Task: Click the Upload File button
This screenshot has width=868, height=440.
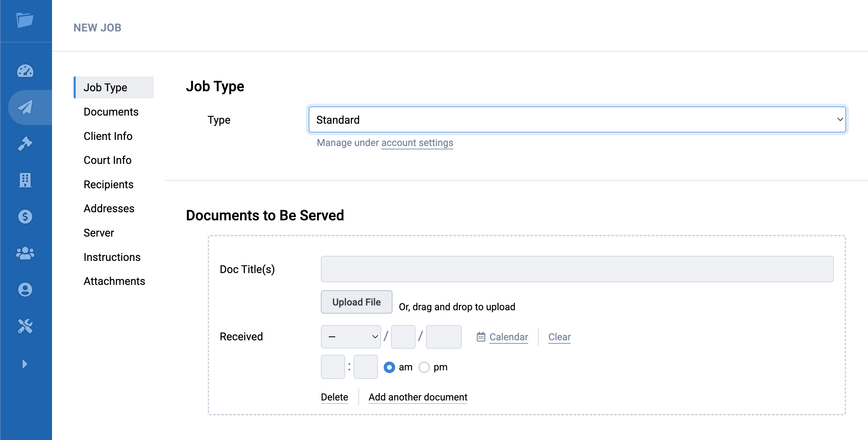Action: click(x=356, y=302)
